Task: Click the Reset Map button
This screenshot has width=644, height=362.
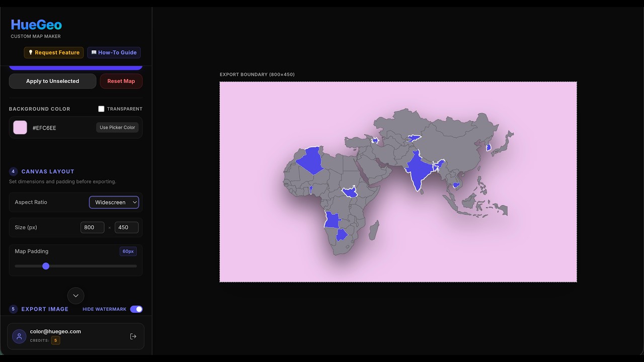Action: coord(121,81)
